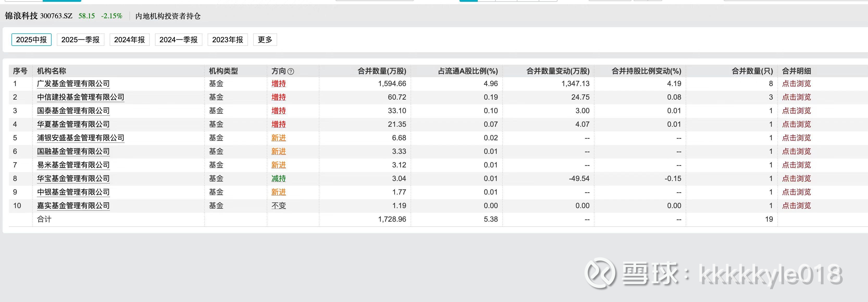The height and width of the screenshot is (302, 868).
Task: Click 不变 in the 嘉实基金 row
Action: (x=279, y=206)
